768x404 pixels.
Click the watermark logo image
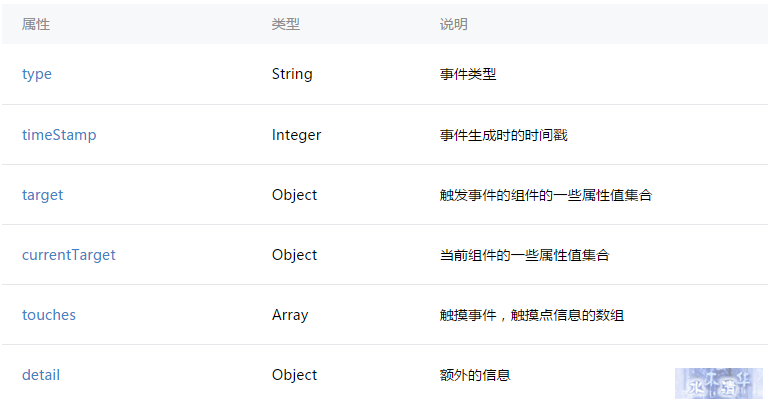pos(719,383)
